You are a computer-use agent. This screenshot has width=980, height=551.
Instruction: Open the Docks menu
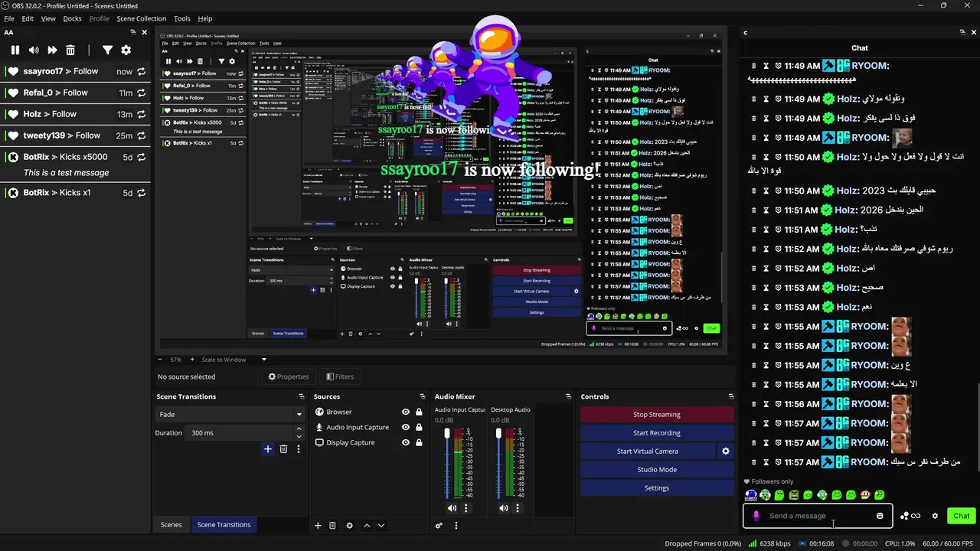click(72, 18)
